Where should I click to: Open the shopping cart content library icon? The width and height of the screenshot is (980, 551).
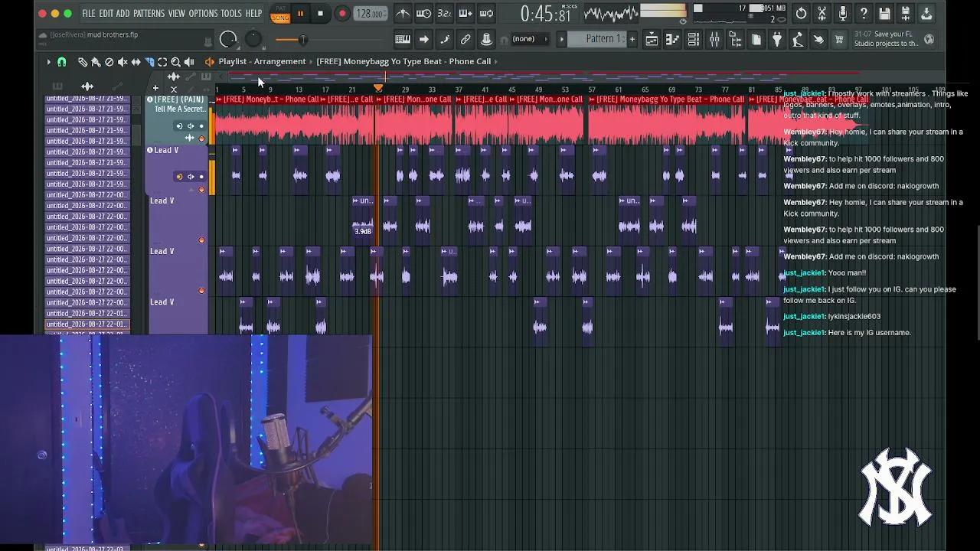click(x=839, y=40)
